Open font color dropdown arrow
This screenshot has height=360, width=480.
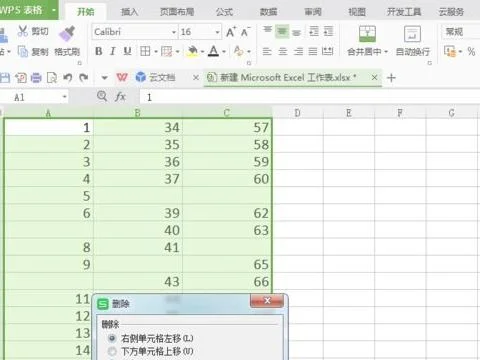pyautogui.click(x=224, y=52)
